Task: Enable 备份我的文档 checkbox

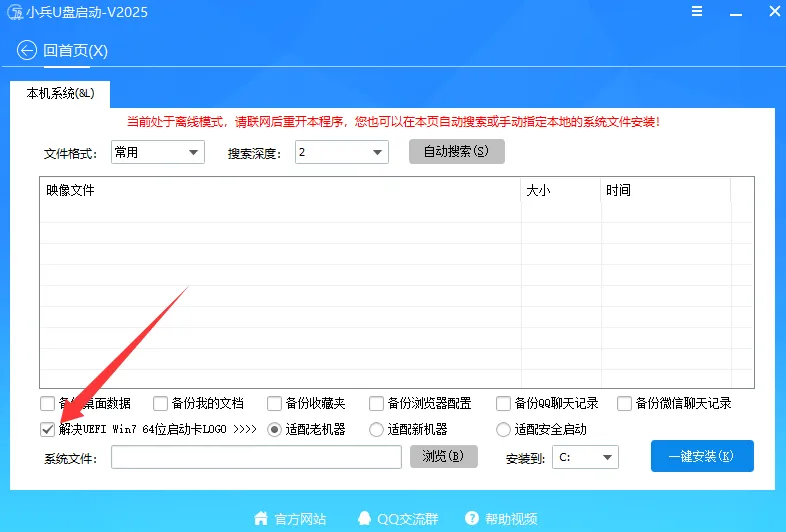Action: pos(160,403)
